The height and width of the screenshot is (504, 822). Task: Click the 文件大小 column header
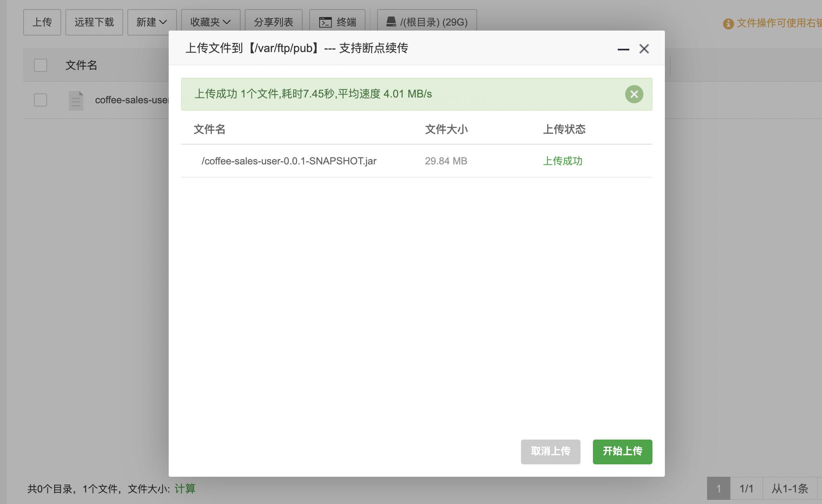(x=447, y=129)
